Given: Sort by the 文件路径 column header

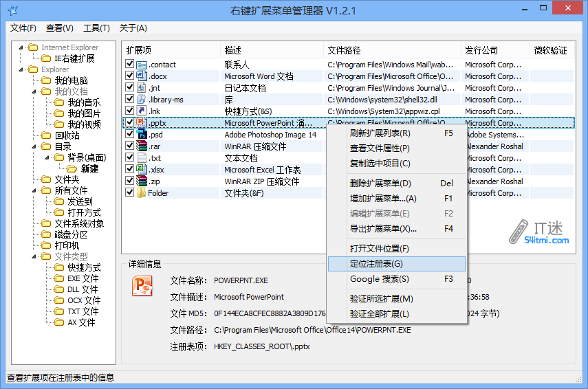Looking at the screenshot, I should 392,50.
